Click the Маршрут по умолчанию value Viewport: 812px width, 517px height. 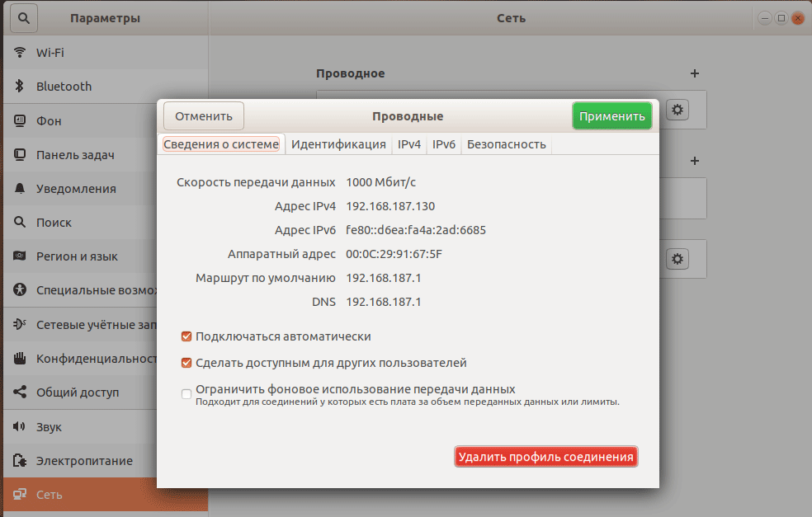click(383, 278)
